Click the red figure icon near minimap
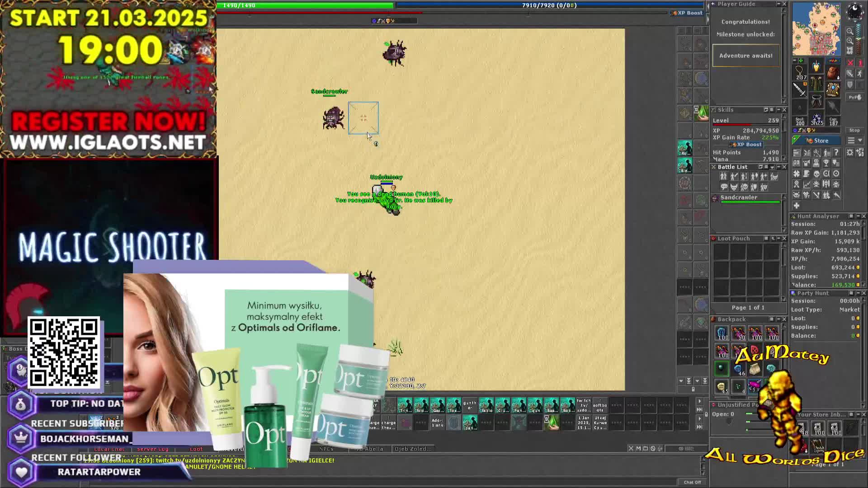This screenshot has height=488, width=868. click(x=860, y=63)
